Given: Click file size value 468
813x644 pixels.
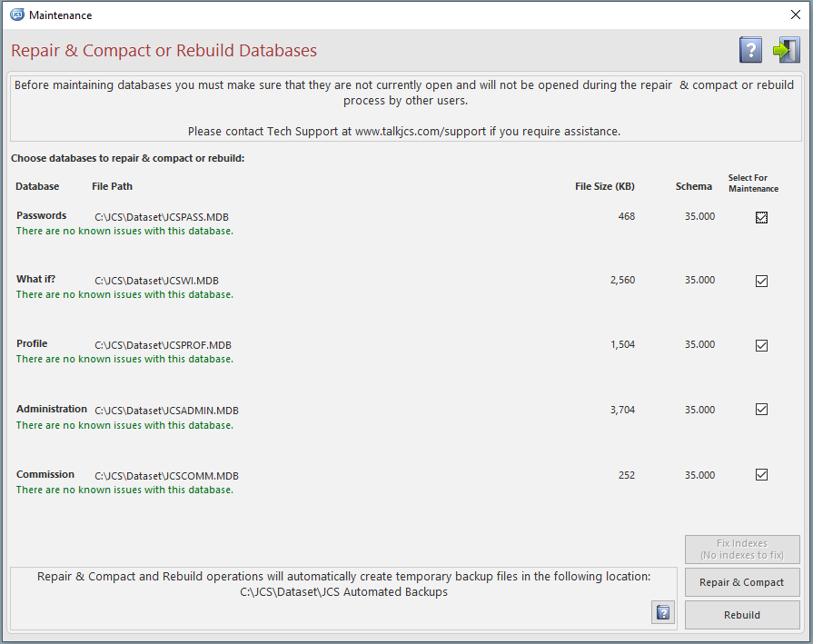Looking at the screenshot, I should click(627, 216).
